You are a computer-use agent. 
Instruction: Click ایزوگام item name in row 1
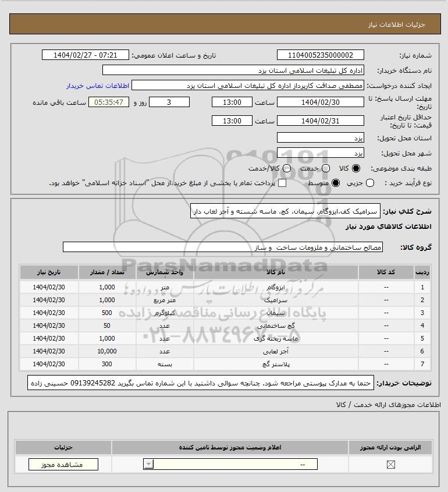click(276, 288)
